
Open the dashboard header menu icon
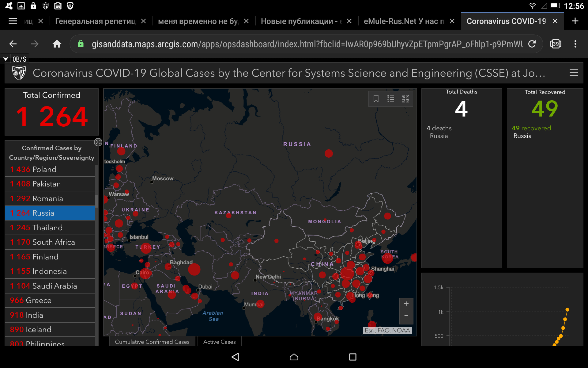(x=574, y=73)
